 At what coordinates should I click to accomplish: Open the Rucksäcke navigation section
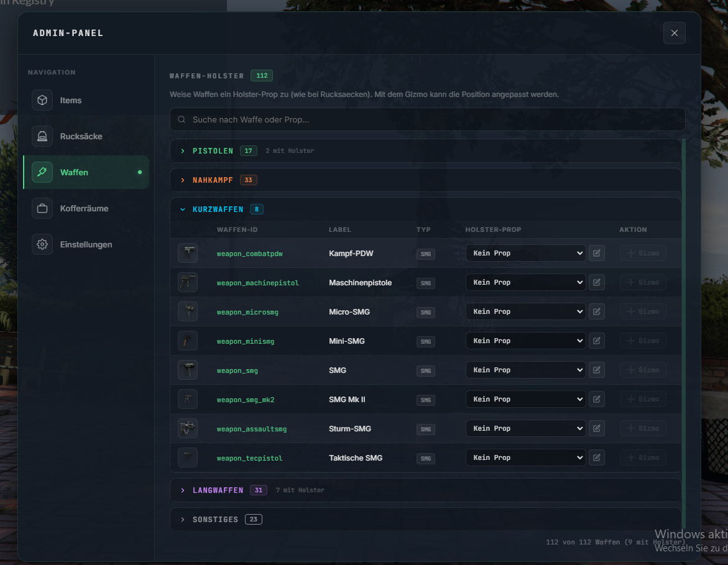[86, 136]
